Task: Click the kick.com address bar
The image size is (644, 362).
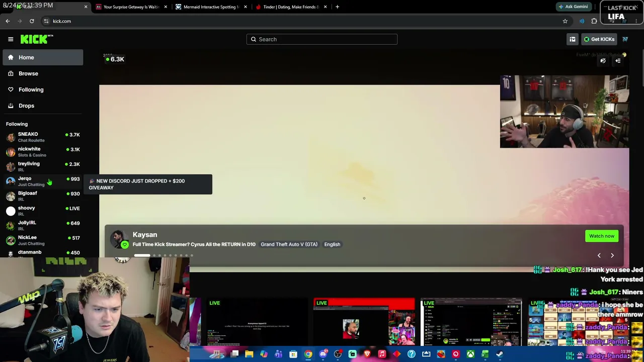Action: pyautogui.click(x=307, y=21)
